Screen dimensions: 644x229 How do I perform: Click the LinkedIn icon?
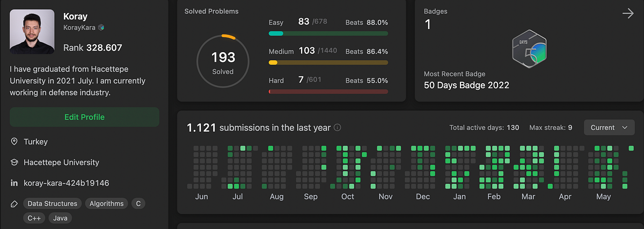(14, 183)
